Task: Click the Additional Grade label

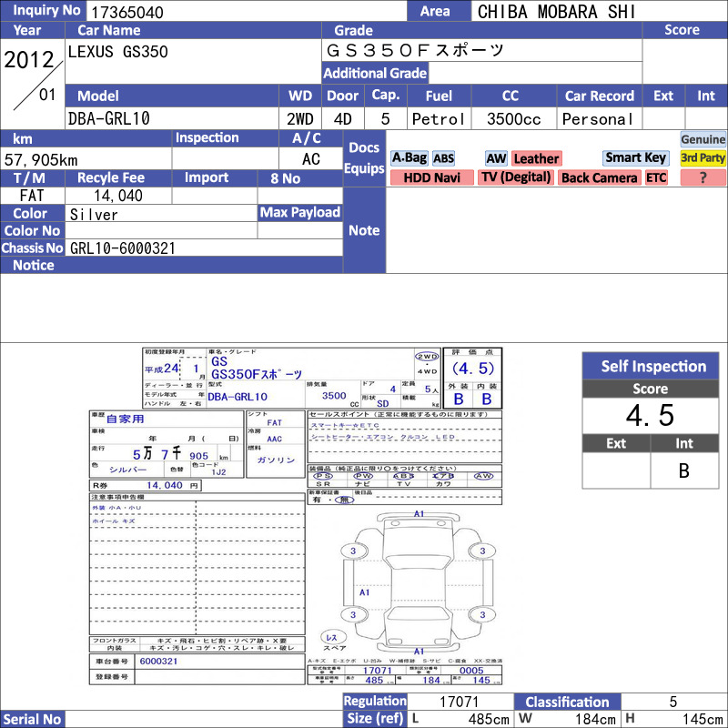Action: click(x=375, y=73)
